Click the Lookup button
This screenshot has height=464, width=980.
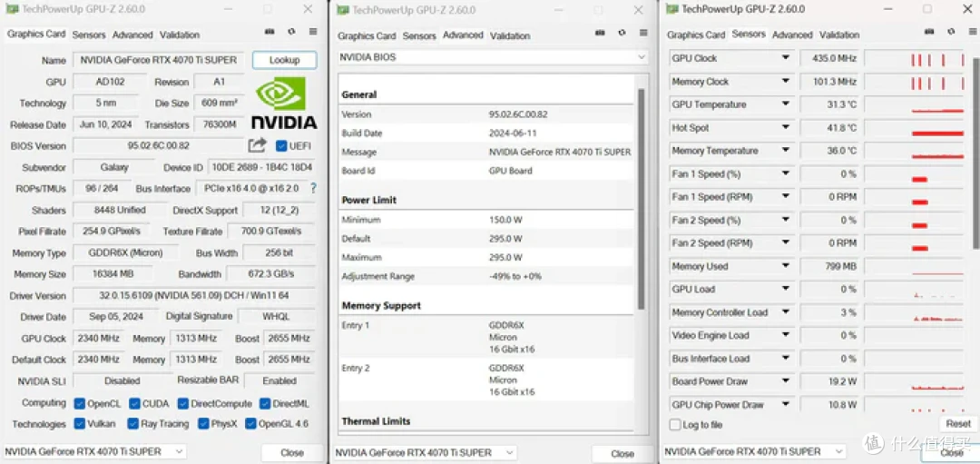pyautogui.click(x=284, y=60)
